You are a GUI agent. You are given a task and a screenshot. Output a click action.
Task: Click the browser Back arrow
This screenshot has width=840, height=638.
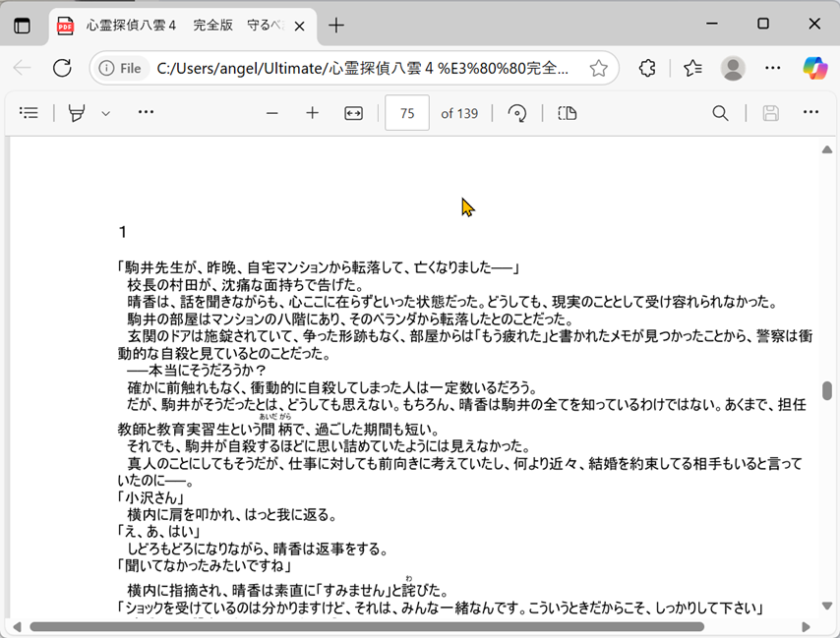pos(23,68)
